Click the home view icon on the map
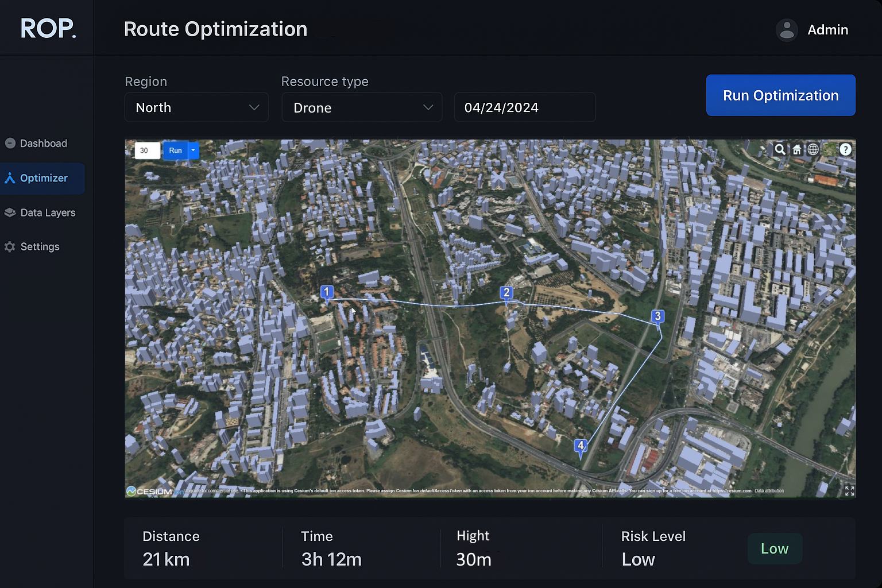Screen dimensions: 882x588 pyautogui.click(x=797, y=149)
